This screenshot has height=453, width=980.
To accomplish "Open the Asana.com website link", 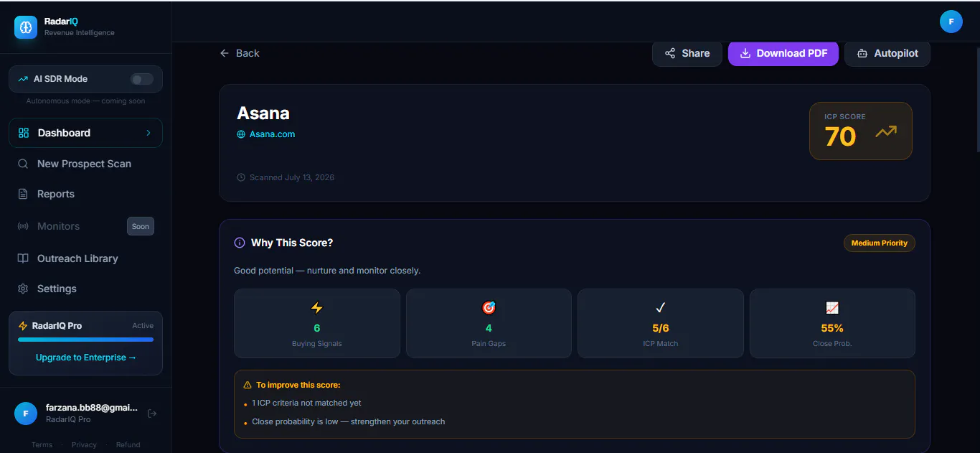I will (x=272, y=134).
